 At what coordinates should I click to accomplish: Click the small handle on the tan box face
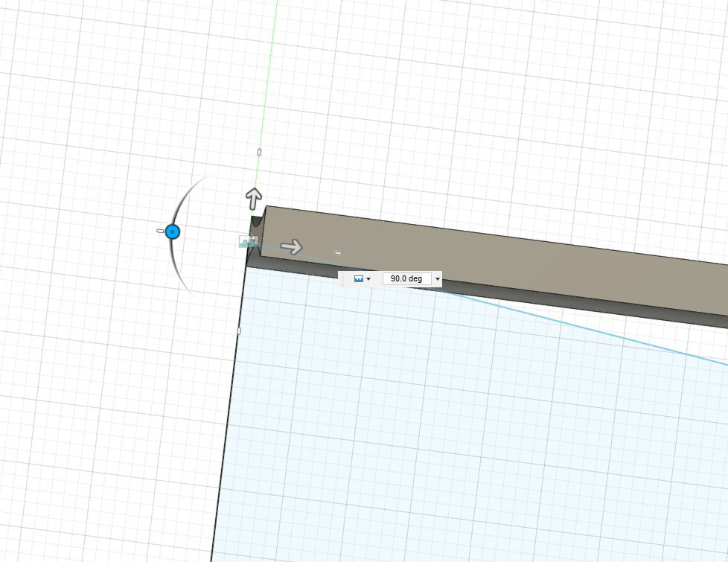click(x=338, y=253)
